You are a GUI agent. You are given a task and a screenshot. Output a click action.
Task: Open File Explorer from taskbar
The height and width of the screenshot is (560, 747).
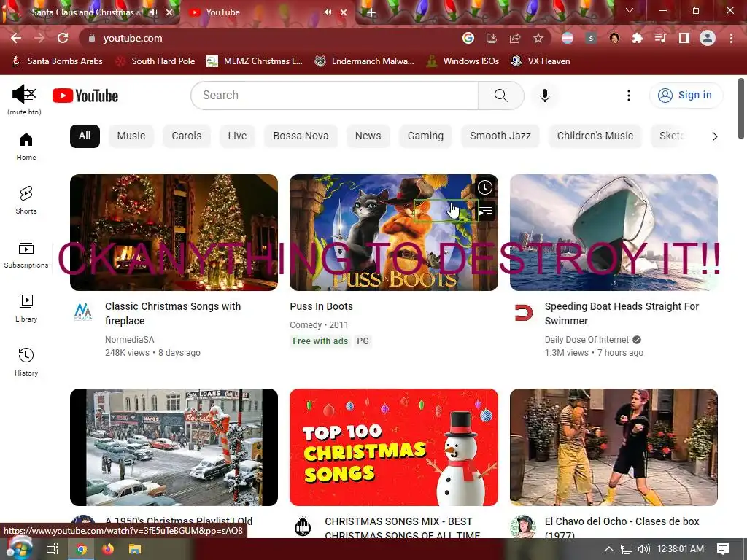tap(135, 549)
